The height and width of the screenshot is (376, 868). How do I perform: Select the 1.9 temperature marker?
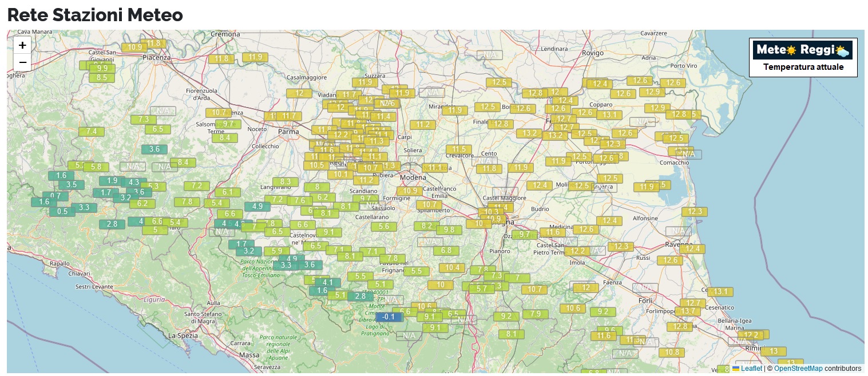[112, 181]
